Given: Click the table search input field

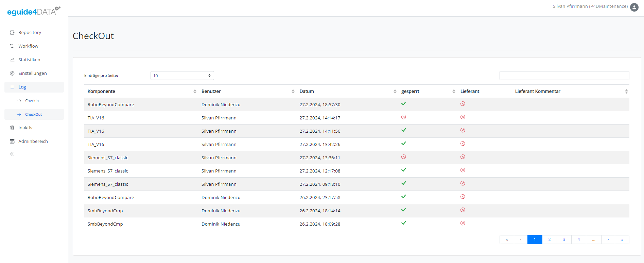Looking at the screenshot, I should coord(564,76).
